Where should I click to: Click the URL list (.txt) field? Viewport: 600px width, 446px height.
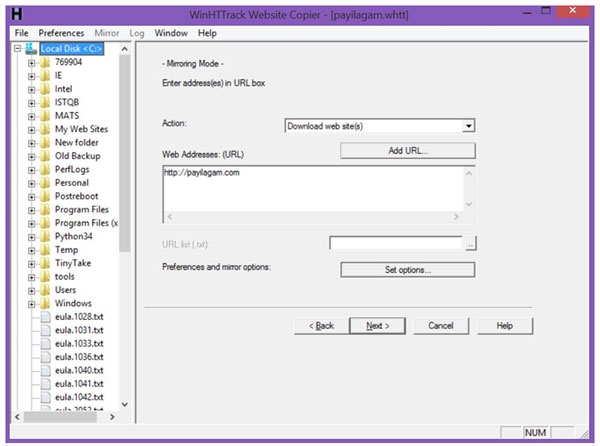click(x=396, y=243)
